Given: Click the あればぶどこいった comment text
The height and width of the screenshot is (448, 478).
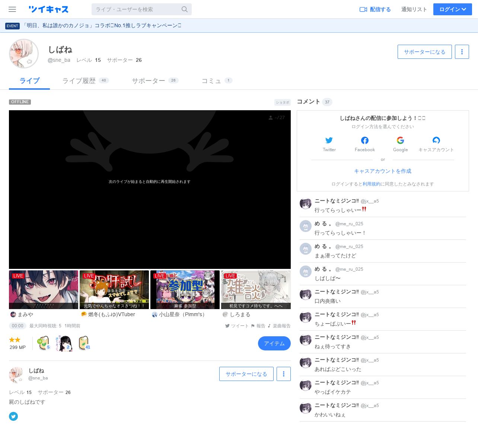Looking at the screenshot, I should [338, 369].
